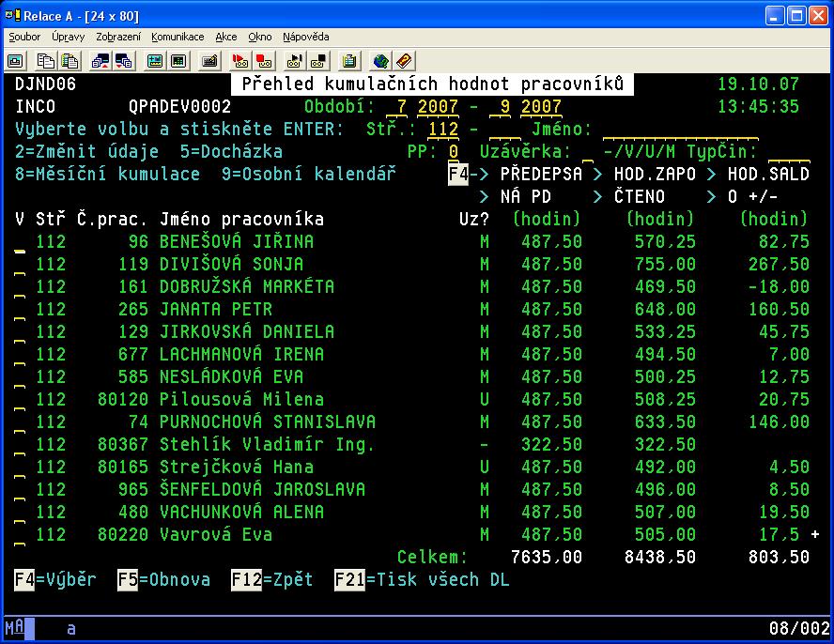Click the keyboard remap toolbar icon
Viewport: 834px width, 644px height.
(x=210, y=61)
